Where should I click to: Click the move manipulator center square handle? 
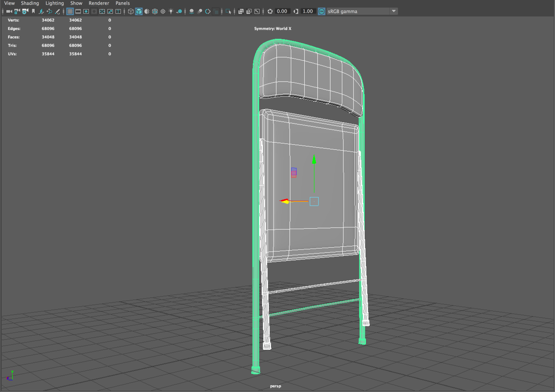point(314,201)
